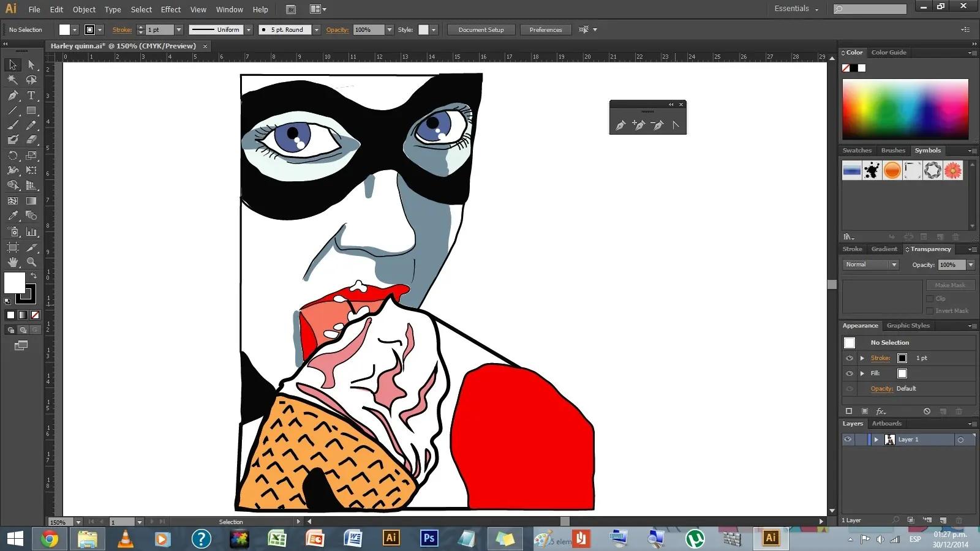Click Add Anchor Point tool in floating panel
This screenshot has width=980, height=551.
(639, 125)
